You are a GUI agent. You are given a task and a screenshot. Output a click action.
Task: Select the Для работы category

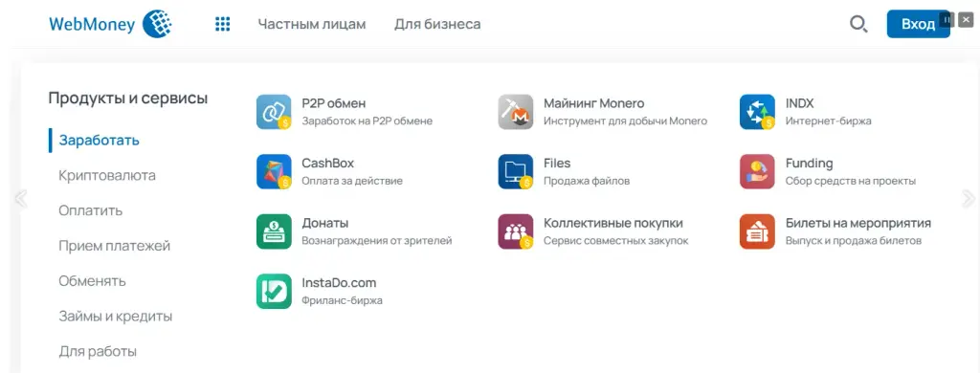[x=98, y=351]
